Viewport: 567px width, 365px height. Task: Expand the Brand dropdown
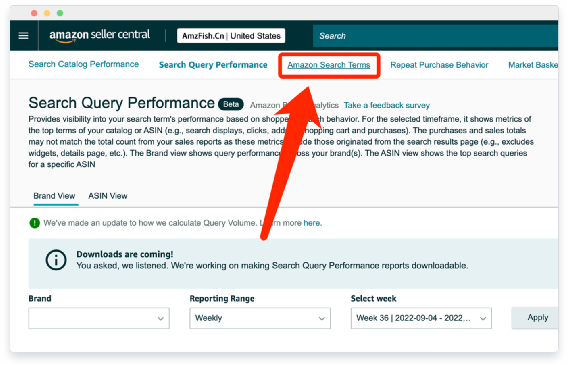tap(99, 318)
